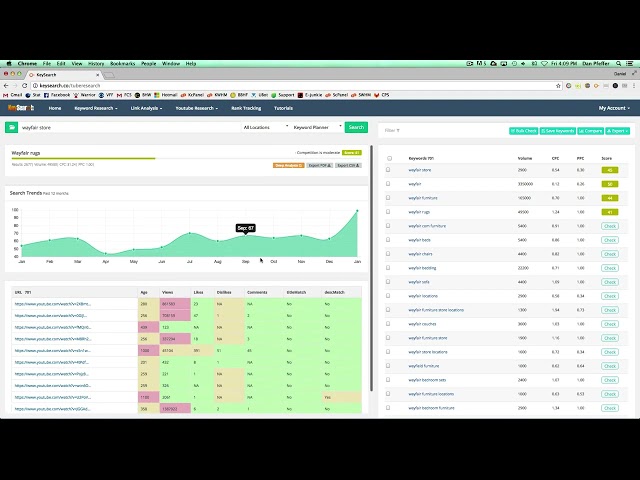Open the BBHF bookmark
Screen dimensions: 640x480
[239, 95]
